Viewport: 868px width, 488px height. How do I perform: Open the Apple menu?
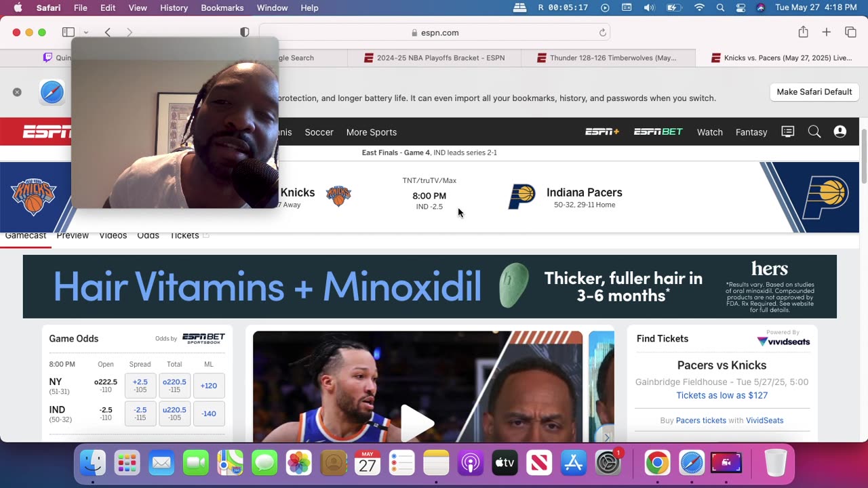coord(18,7)
